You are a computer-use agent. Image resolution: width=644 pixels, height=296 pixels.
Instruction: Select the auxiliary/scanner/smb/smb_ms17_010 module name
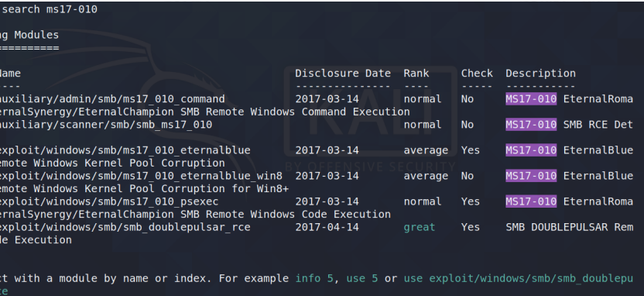pyautogui.click(x=105, y=125)
